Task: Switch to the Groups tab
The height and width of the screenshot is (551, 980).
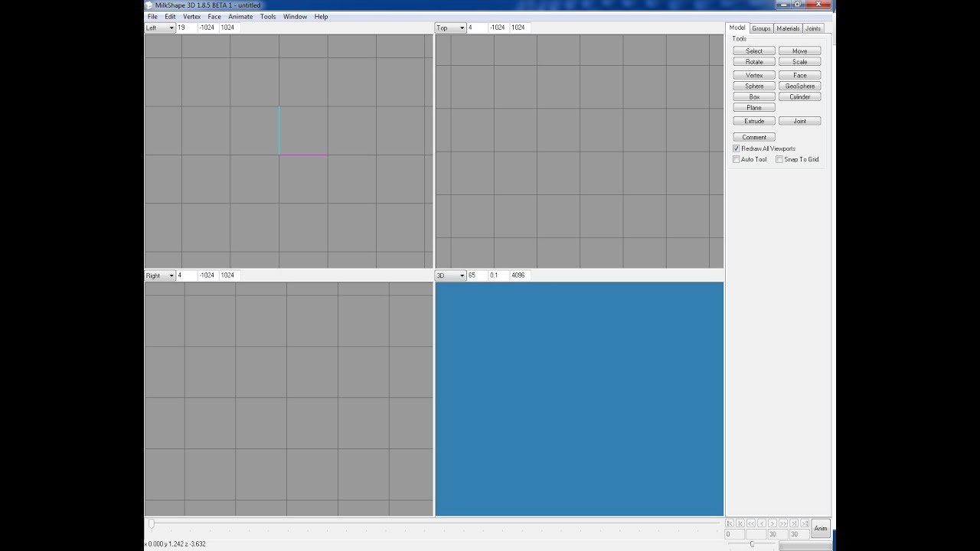Action: (761, 28)
